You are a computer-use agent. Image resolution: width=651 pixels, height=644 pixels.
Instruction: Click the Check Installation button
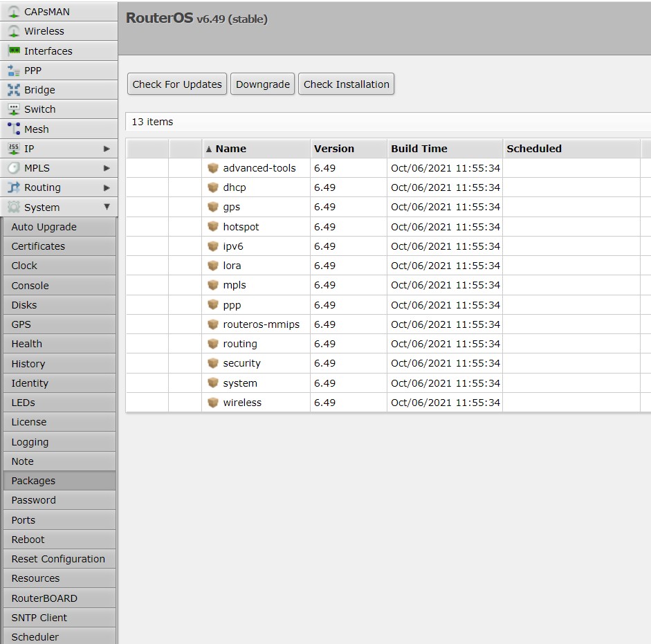[x=347, y=84]
